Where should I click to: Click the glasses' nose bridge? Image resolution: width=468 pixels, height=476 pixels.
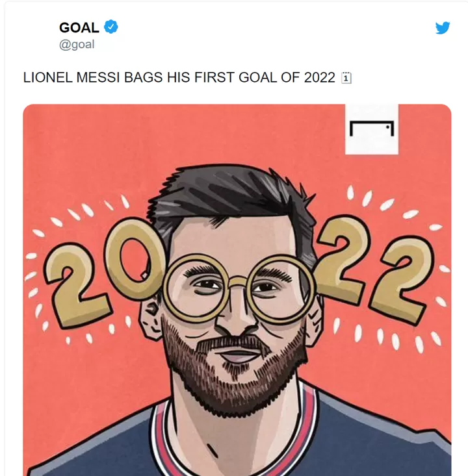point(238,281)
